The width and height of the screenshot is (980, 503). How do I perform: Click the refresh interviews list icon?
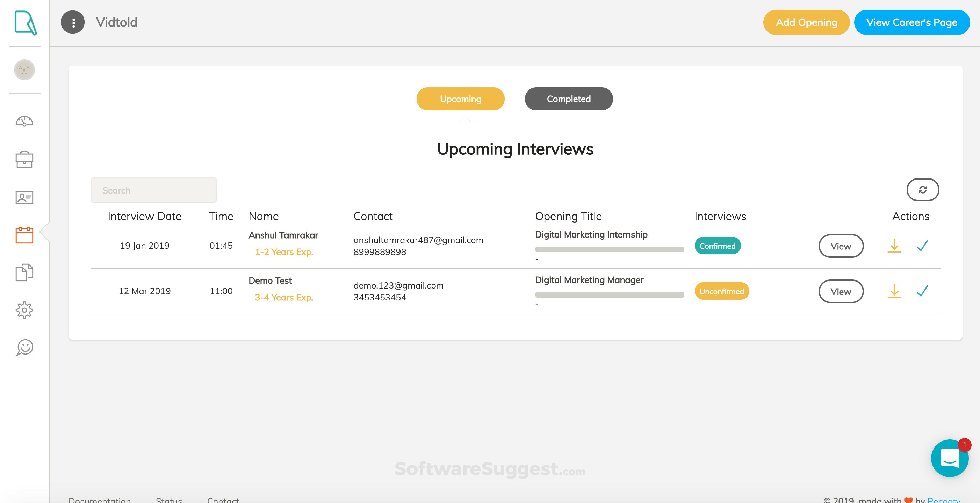coord(923,190)
